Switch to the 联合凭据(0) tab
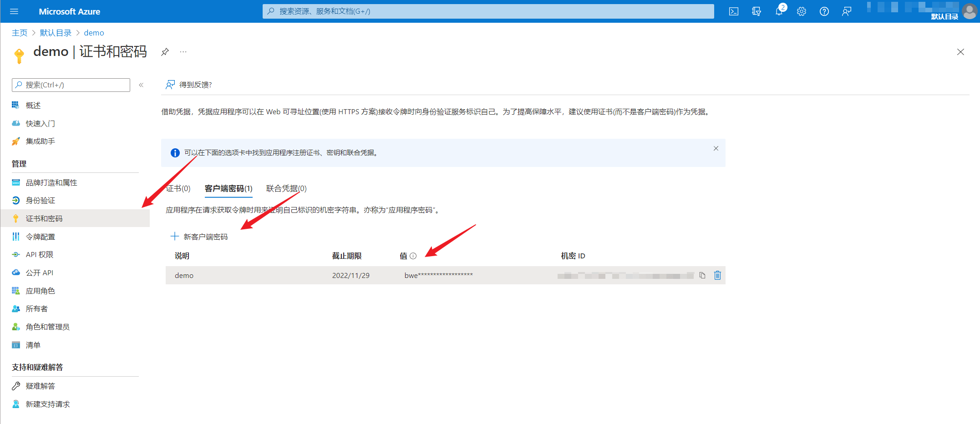Screen dimensions: 980x424 (286, 188)
